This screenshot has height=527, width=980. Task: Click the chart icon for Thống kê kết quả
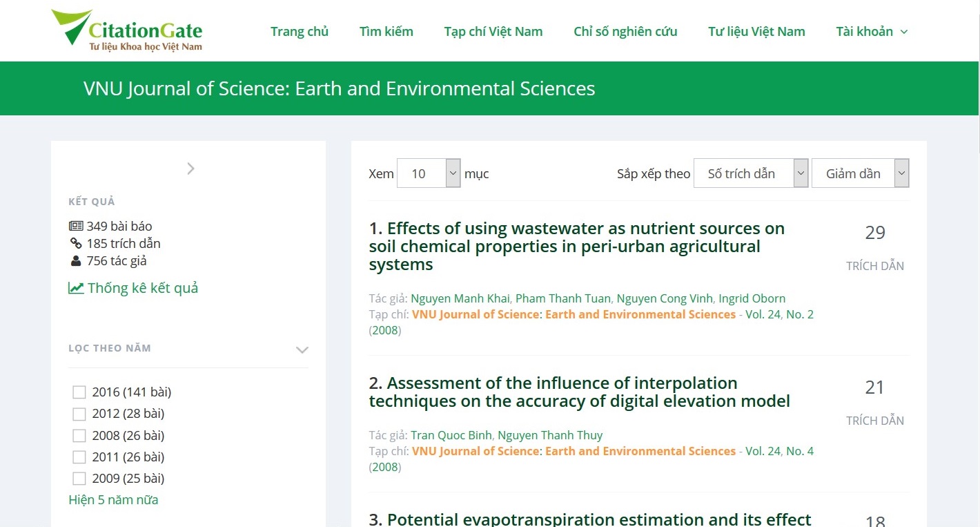click(76, 288)
